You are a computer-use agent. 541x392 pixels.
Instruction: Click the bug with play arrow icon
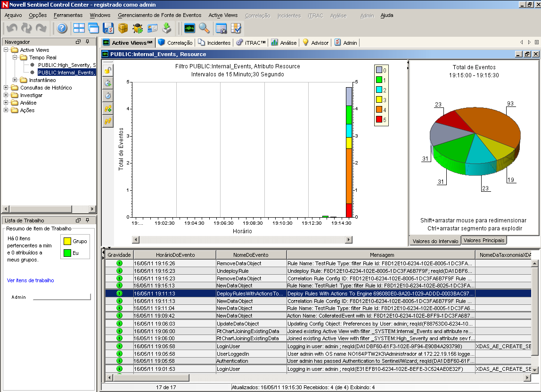138,28
